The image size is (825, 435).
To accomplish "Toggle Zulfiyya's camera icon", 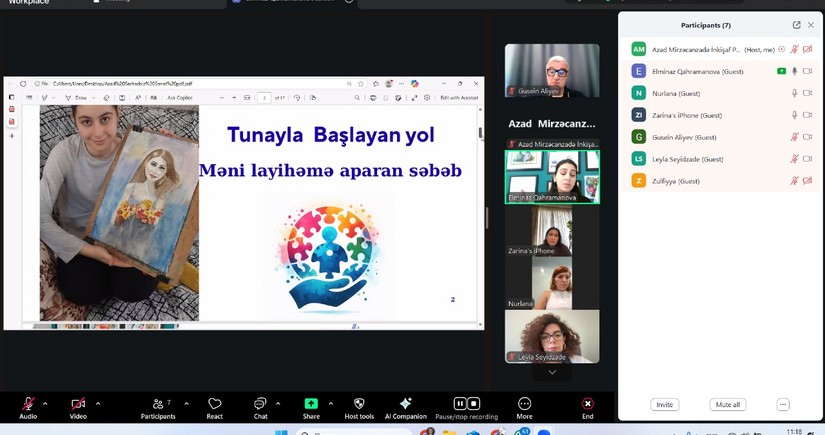I will point(808,181).
